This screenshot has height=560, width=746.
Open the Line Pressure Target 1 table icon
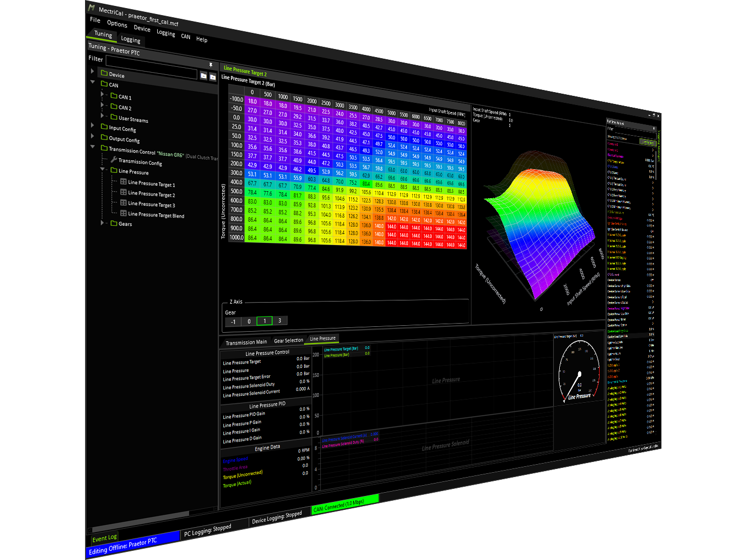pyautogui.click(x=123, y=182)
